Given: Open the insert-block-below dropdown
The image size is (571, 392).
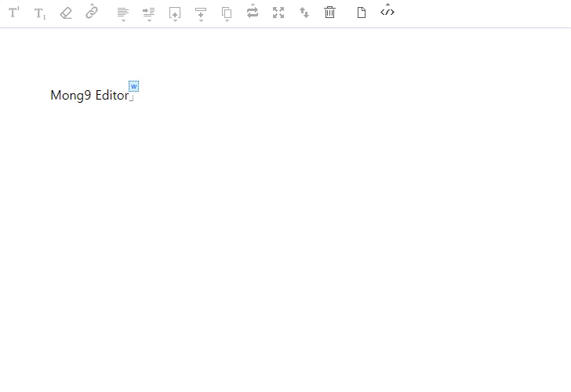Looking at the screenshot, I should [175, 13].
